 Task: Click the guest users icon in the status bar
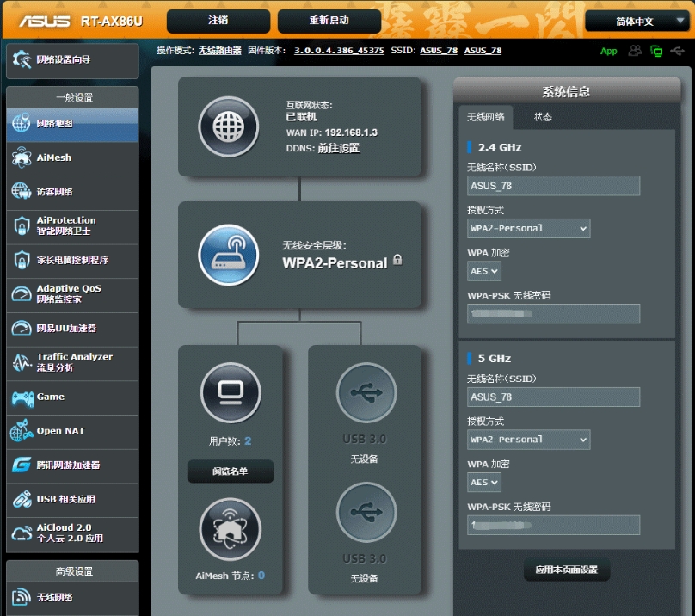tap(635, 51)
